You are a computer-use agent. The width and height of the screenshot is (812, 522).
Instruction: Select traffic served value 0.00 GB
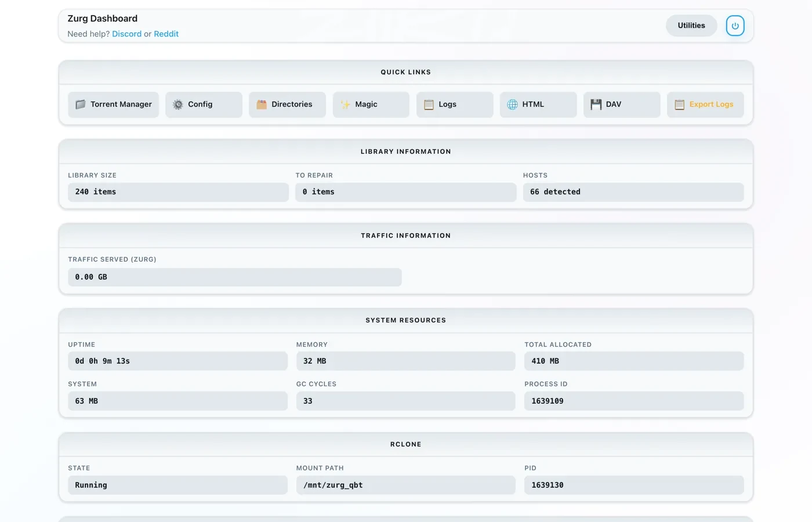click(x=235, y=277)
